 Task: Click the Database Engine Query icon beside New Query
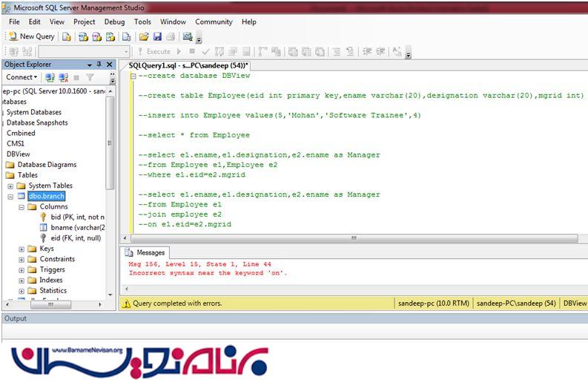coord(67,36)
